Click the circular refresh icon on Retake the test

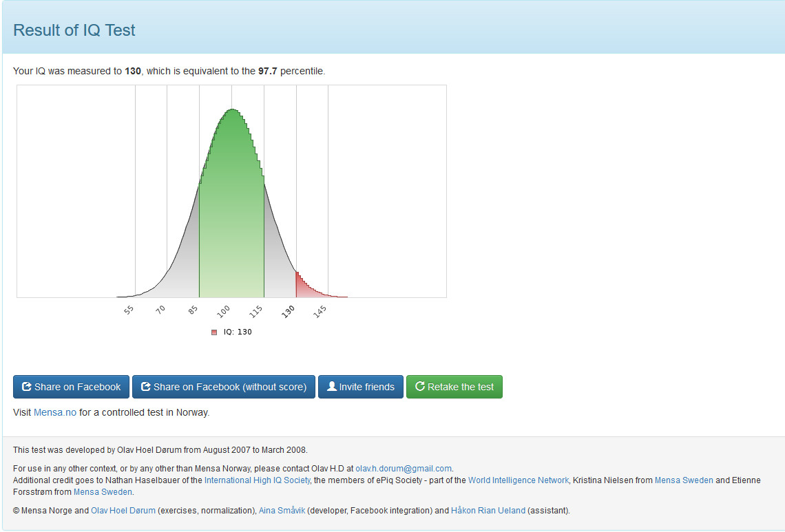coord(420,386)
